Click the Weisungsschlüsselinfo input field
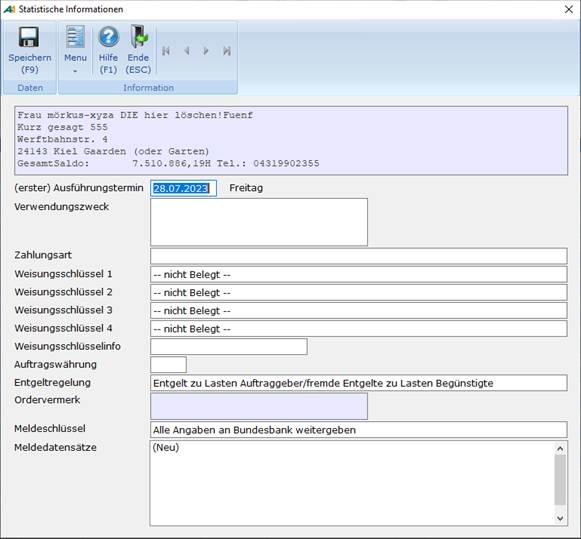Image resolution: width=581 pixels, height=539 pixels. point(229,347)
